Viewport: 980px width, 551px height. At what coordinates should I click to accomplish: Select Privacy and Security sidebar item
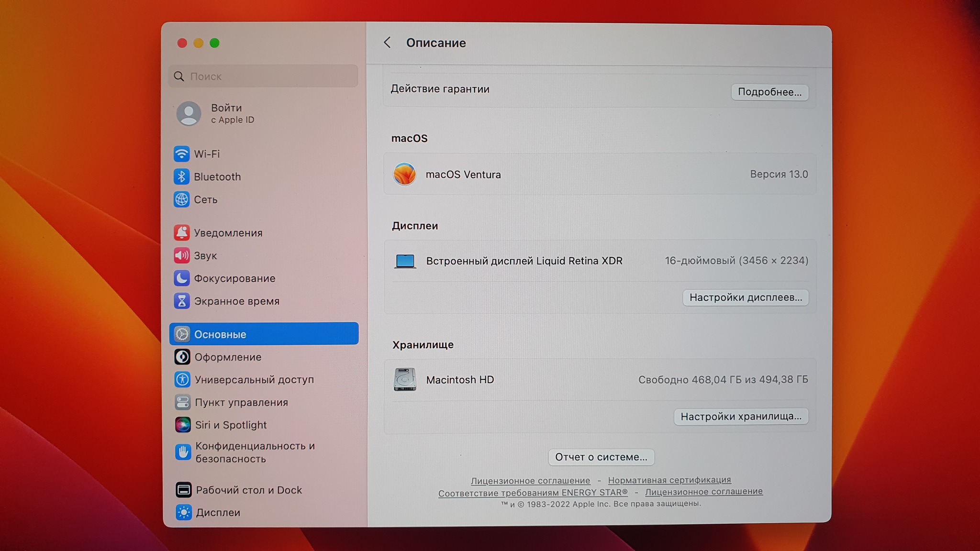(254, 452)
